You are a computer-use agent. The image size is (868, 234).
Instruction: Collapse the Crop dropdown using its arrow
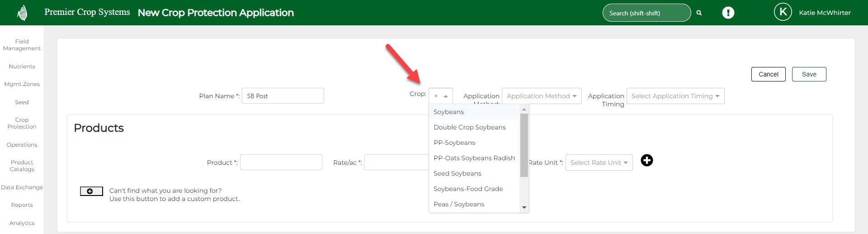pyautogui.click(x=446, y=96)
